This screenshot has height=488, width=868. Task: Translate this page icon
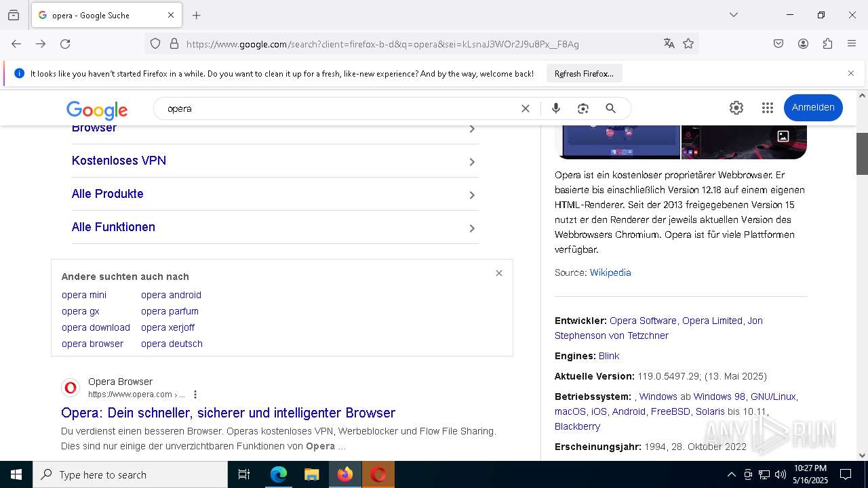[669, 43]
